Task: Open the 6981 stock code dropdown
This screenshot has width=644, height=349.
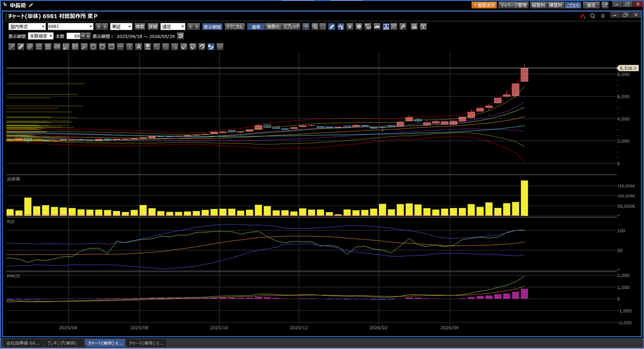Action: pyautogui.click(x=70, y=26)
